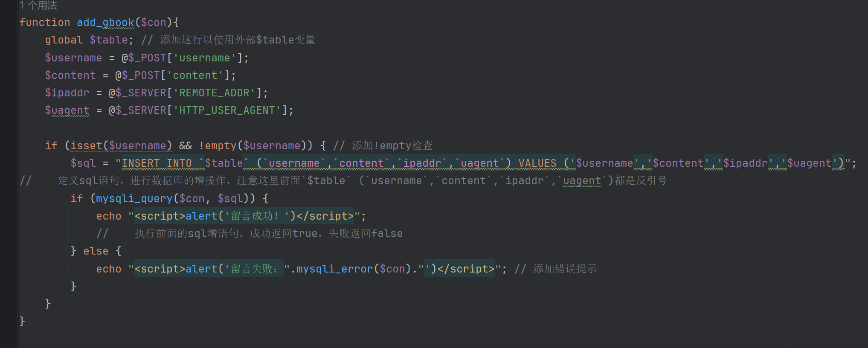Click the 'content' POST key string
Screen dimensions: 868x348
point(195,75)
